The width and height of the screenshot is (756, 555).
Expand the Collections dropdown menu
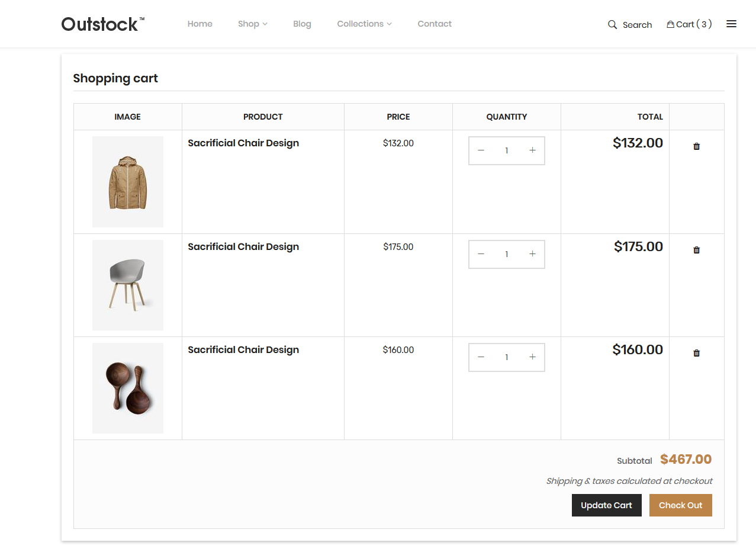tap(364, 24)
